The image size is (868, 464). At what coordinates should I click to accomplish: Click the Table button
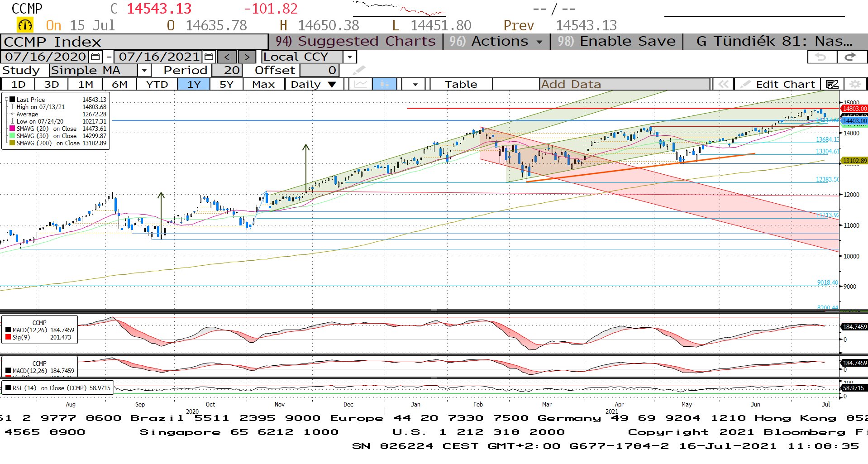[x=461, y=84]
